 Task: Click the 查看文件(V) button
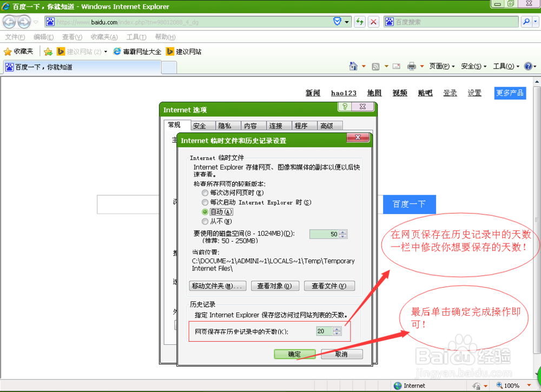pos(329,286)
